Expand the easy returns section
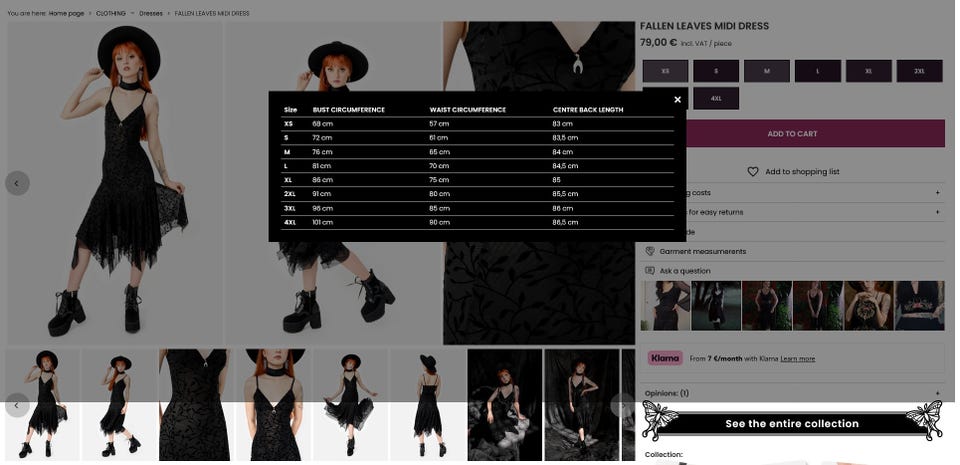The image size is (960, 465). click(937, 212)
